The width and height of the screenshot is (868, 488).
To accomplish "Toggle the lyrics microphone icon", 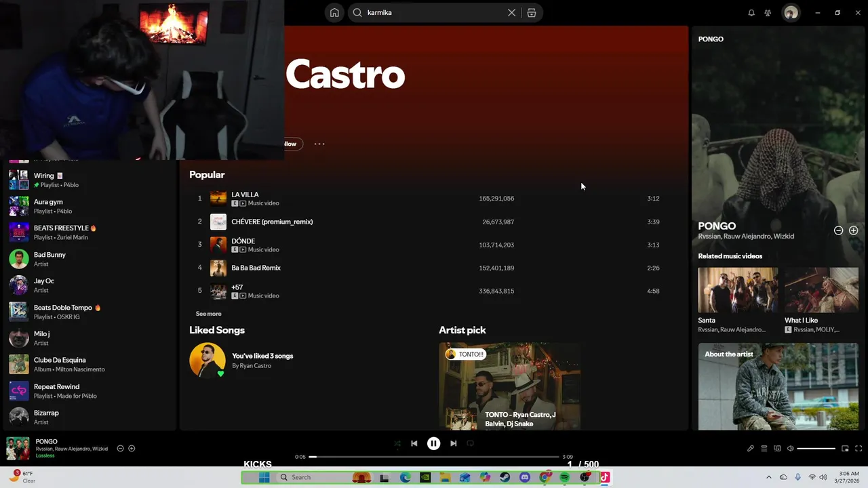I will [750, 448].
